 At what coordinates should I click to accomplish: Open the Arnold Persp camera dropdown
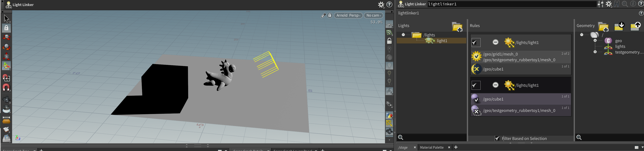348,15
